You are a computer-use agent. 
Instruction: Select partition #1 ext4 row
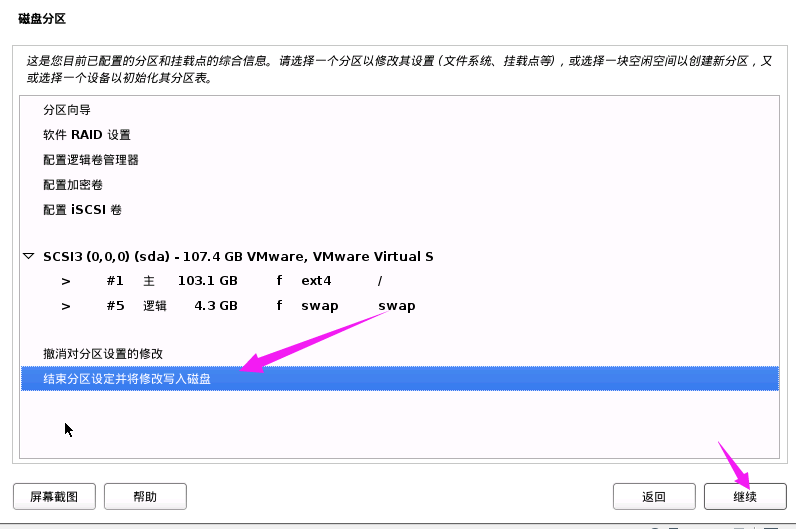pyautogui.click(x=400, y=281)
